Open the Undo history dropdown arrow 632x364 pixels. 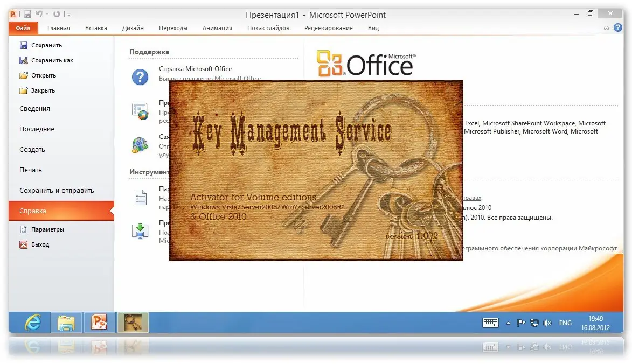47,14
